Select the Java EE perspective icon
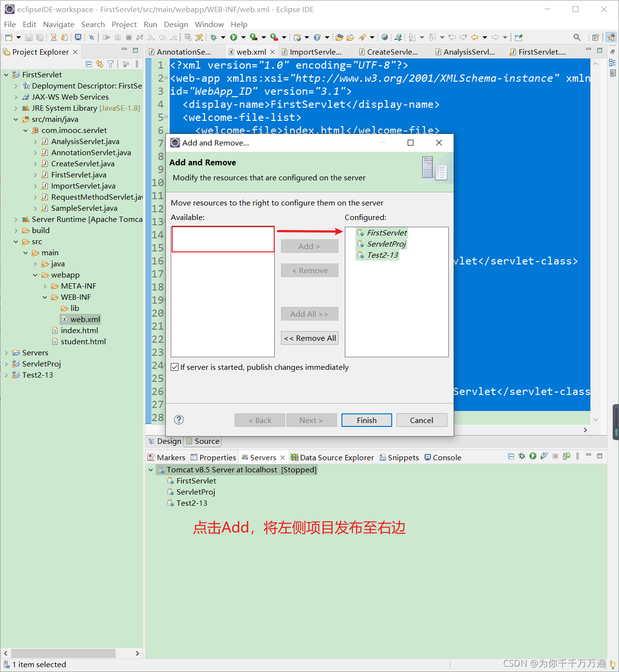This screenshot has height=672, width=619. tap(611, 37)
